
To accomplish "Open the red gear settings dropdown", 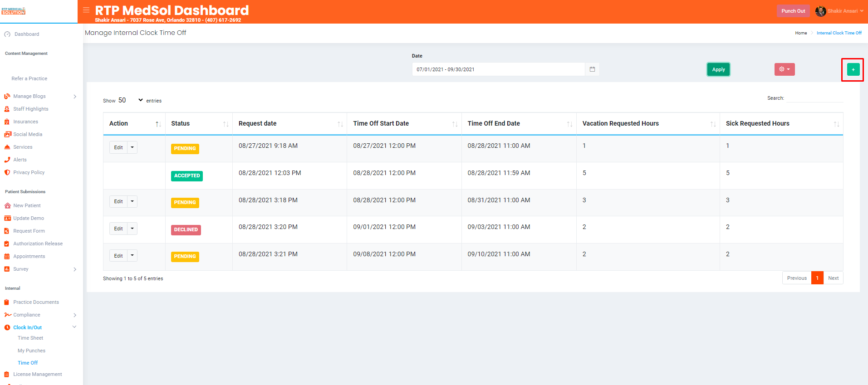I will tap(785, 69).
